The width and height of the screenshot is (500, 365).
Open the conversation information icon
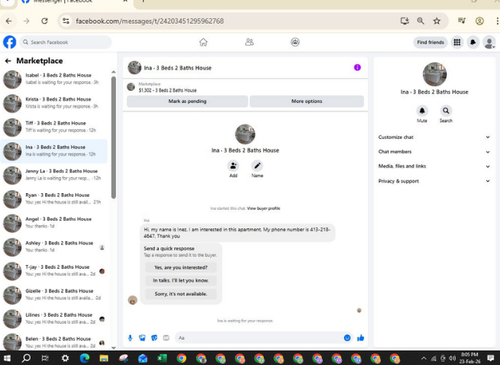coord(357,67)
